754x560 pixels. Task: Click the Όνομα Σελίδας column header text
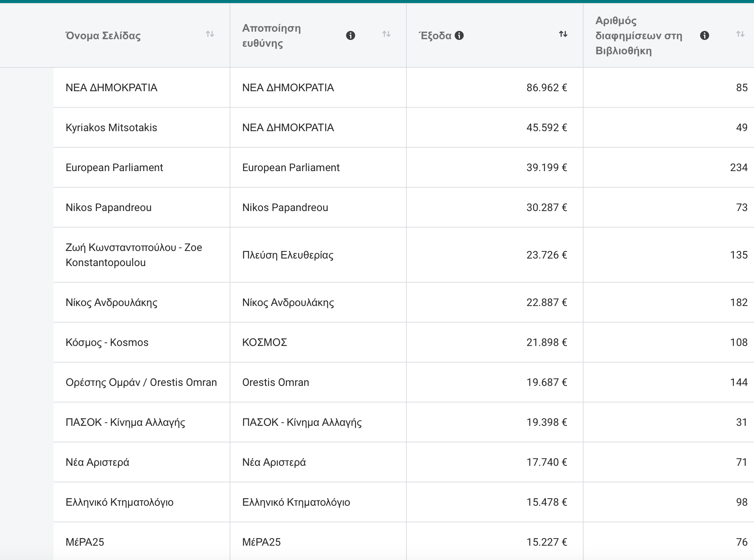pos(103,36)
